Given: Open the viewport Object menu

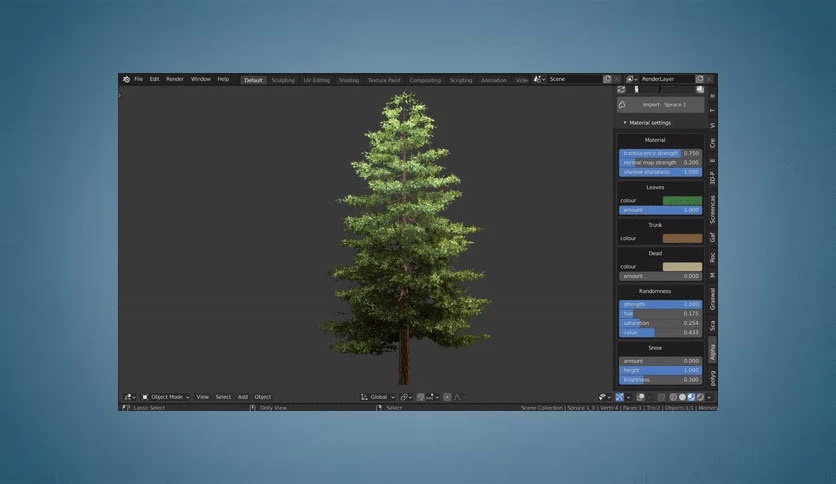Looking at the screenshot, I should 262,397.
